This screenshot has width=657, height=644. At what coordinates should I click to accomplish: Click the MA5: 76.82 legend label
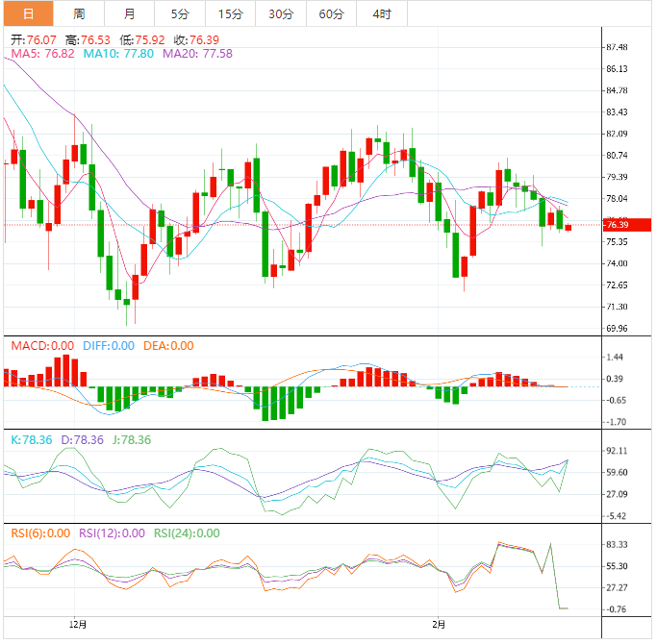point(41,54)
